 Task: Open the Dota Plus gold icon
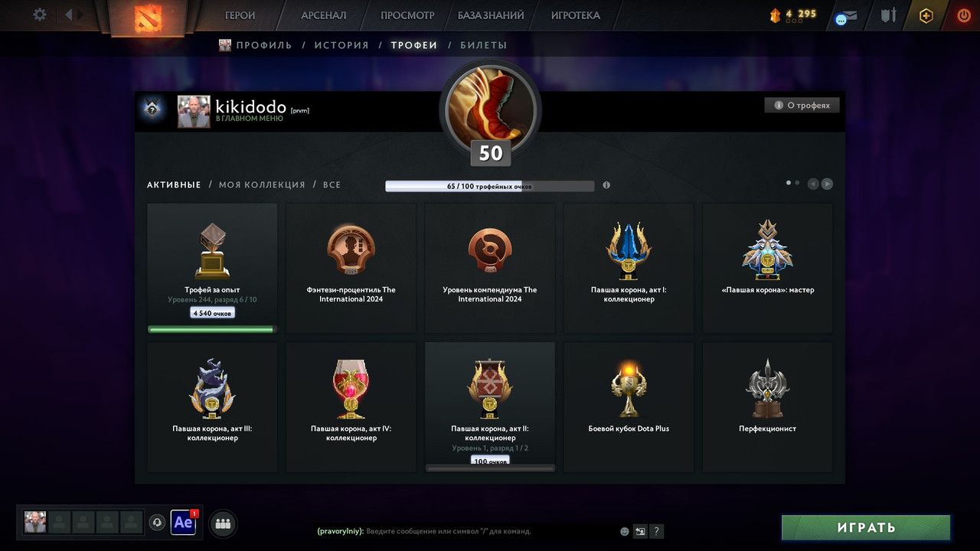(926, 15)
